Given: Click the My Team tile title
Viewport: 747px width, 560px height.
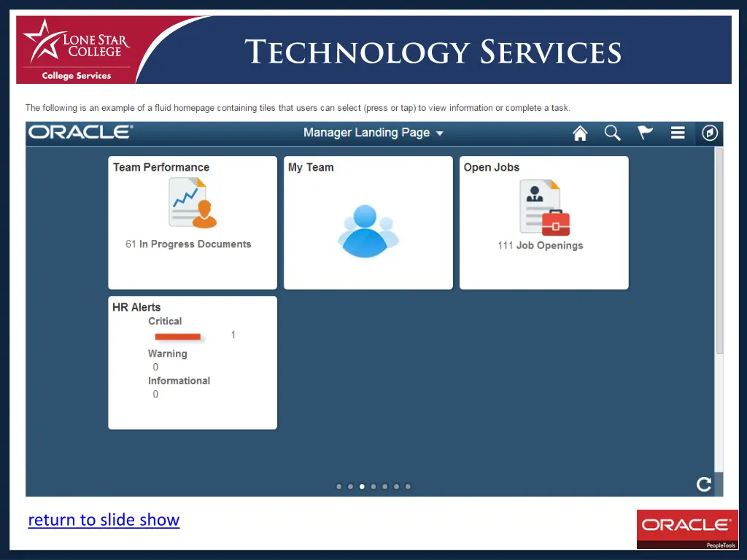Looking at the screenshot, I should point(311,167).
